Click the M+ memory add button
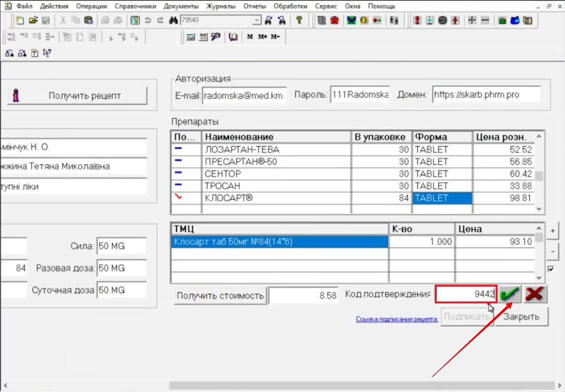The image size is (565, 392). pos(262,37)
